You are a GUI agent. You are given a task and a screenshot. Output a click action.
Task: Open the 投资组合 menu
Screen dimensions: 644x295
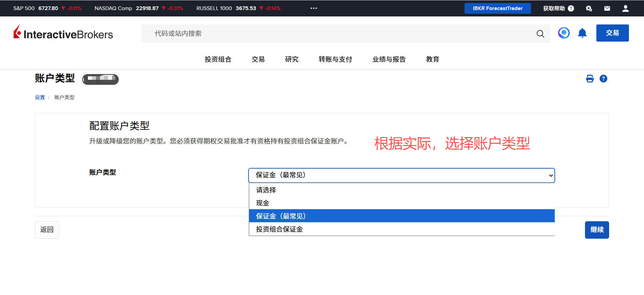pos(218,59)
